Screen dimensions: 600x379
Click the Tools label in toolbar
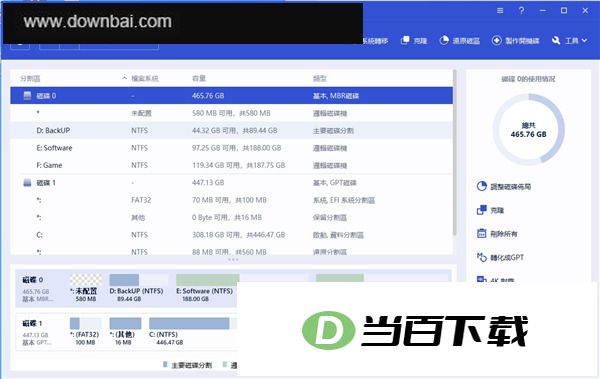click(x=572, y=41)
